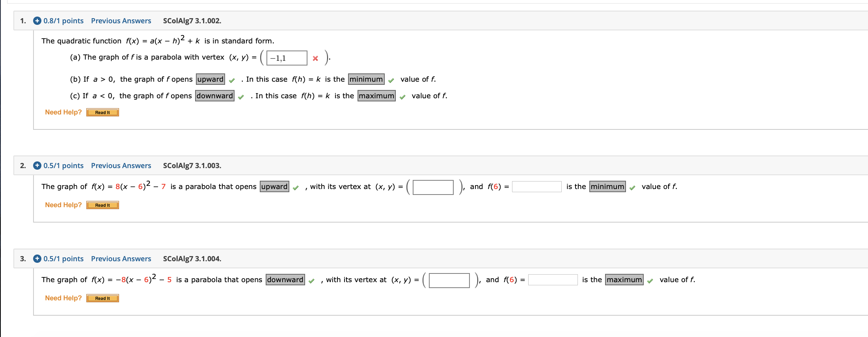
Task: Open the 'maximum' dropdown in part (c)
Action: (376, 96)
